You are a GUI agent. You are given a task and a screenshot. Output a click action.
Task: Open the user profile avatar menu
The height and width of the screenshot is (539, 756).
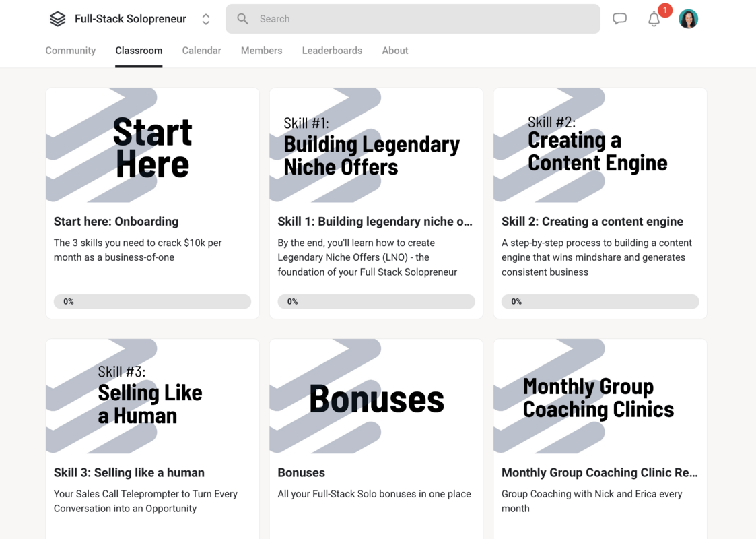click(x=688, y=19)
